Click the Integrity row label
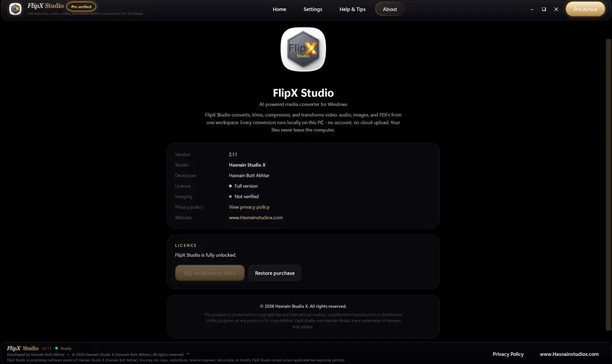Viewport: 612px width, 364px height. point(184,196)
